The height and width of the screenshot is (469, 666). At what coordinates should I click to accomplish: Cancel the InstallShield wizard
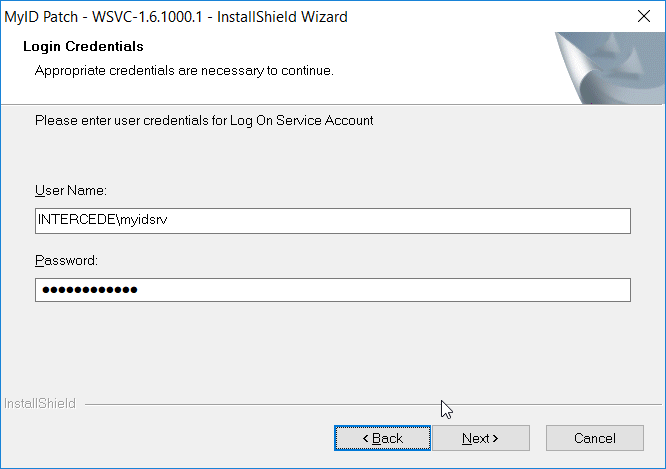(x=595, y=438)
